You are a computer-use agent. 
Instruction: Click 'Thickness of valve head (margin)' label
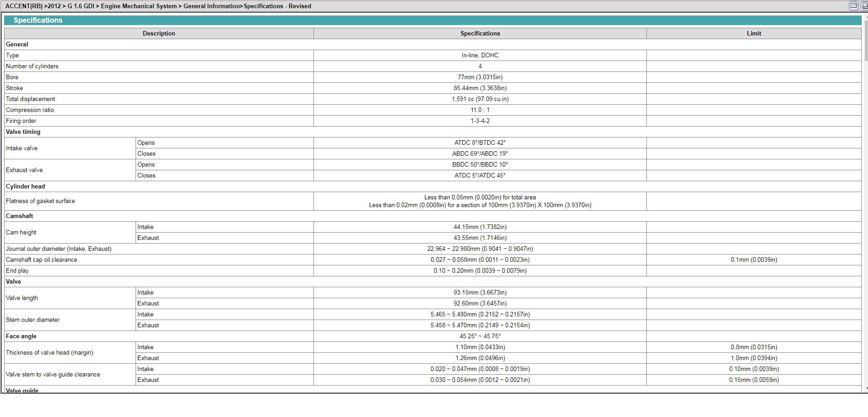[x=50, y=352]
